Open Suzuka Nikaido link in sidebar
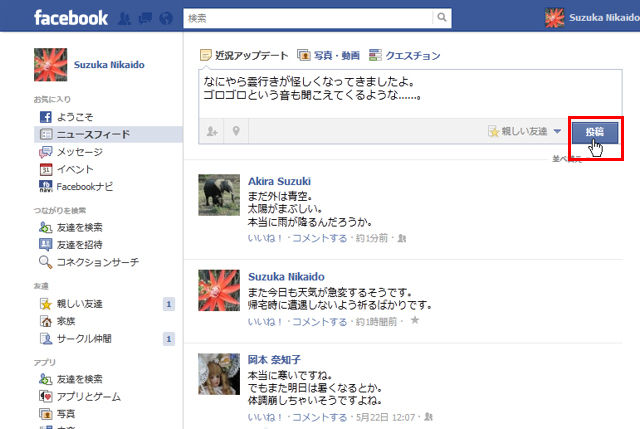The image size is (640, 429). [x=109, y=64]
